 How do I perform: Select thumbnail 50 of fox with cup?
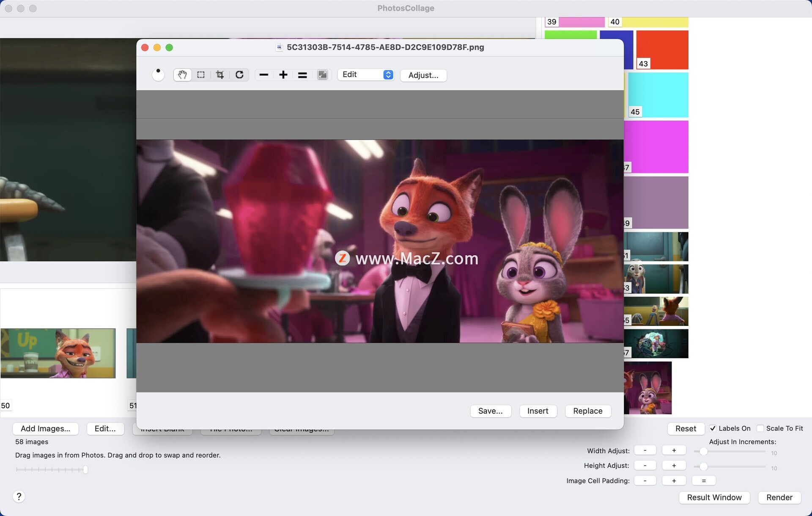(58, 353)
